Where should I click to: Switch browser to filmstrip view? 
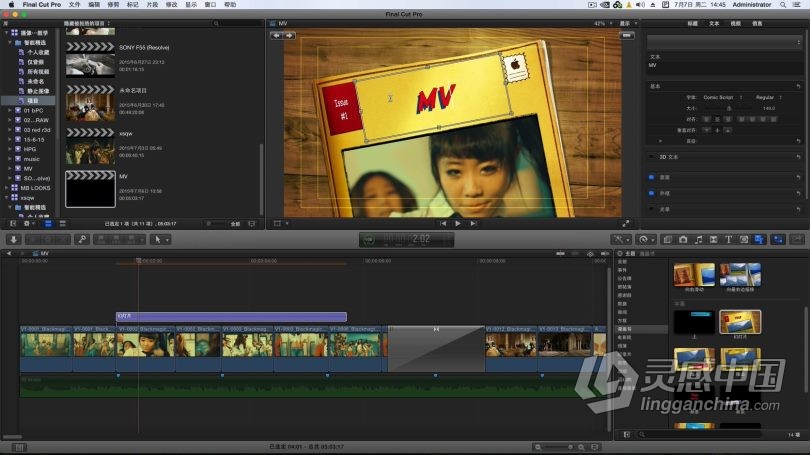(x=48, y=224)
